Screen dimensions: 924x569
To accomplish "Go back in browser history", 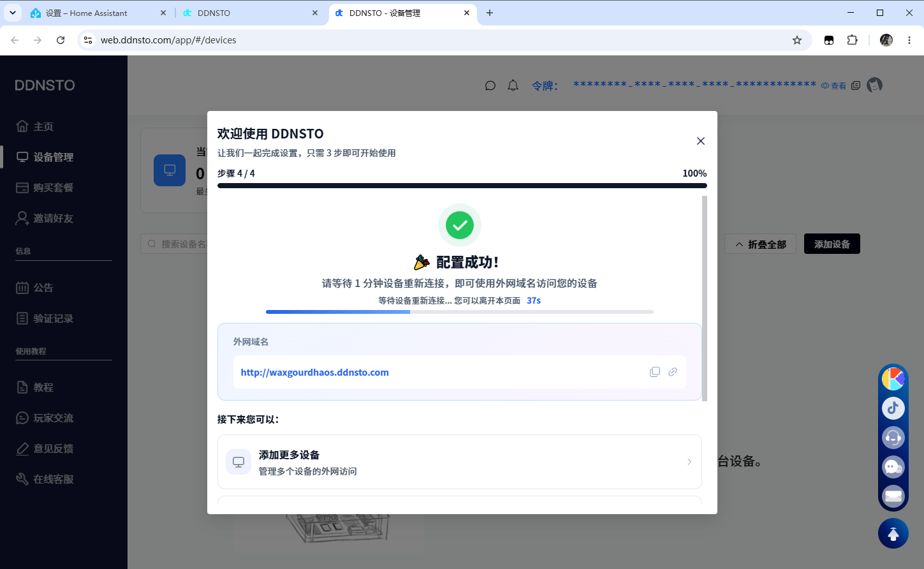I will [15, 40].
